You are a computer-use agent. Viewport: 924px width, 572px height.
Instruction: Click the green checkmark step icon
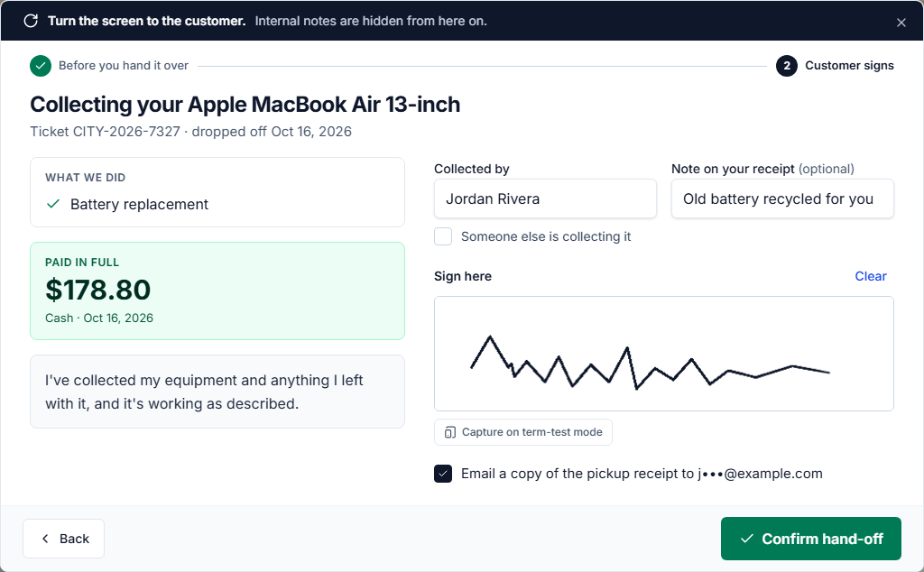pyautogui.click(x=41, y=66)
